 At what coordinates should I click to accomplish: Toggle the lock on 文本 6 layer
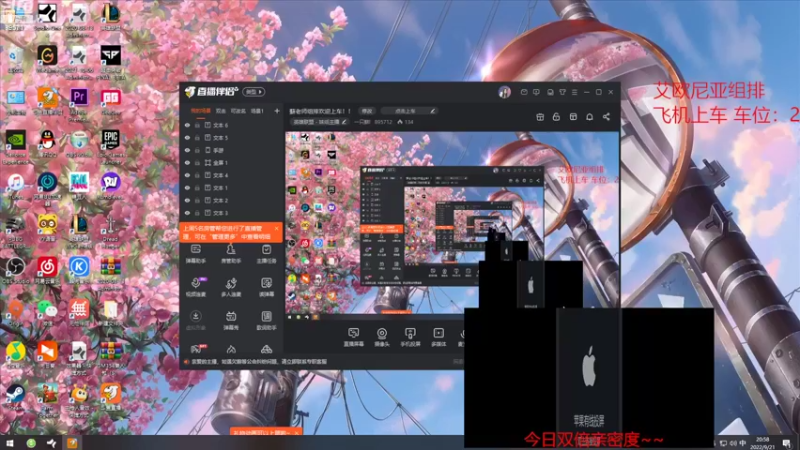[197, 125]
